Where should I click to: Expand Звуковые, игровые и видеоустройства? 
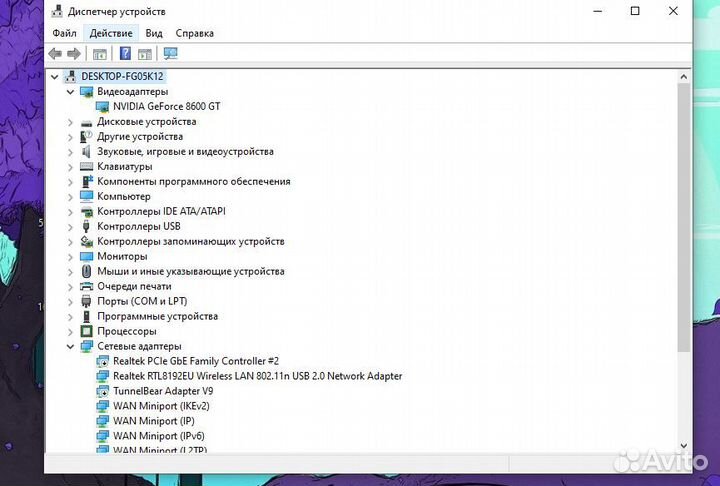coord(70,152)
